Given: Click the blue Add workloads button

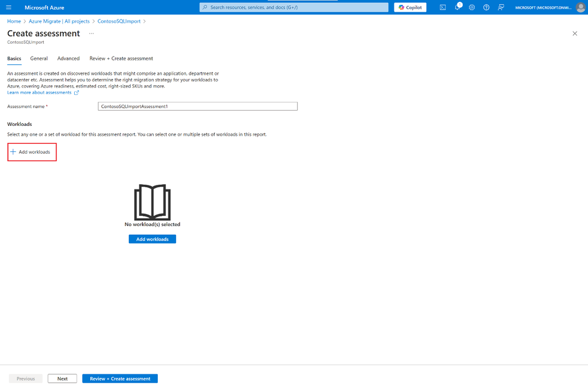Looking at the screenshot, I should 152,239.
